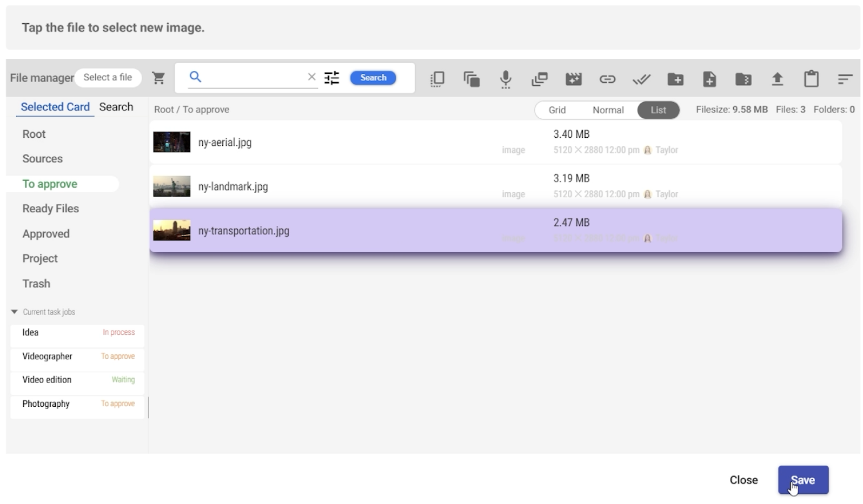Click the shopping cart icon
This screenshot has width=863, height=504.
pos(158,78)
